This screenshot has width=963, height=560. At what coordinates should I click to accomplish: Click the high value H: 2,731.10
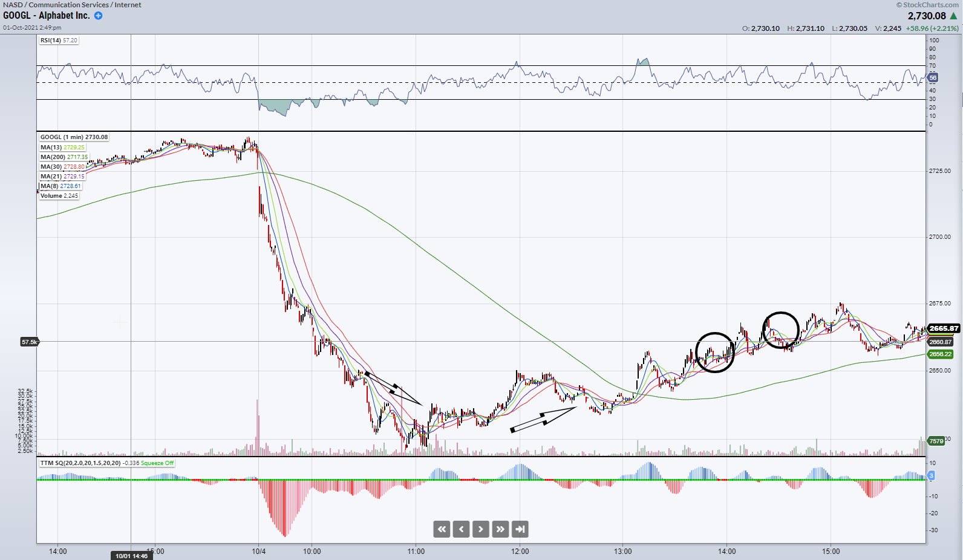[806, 28]
